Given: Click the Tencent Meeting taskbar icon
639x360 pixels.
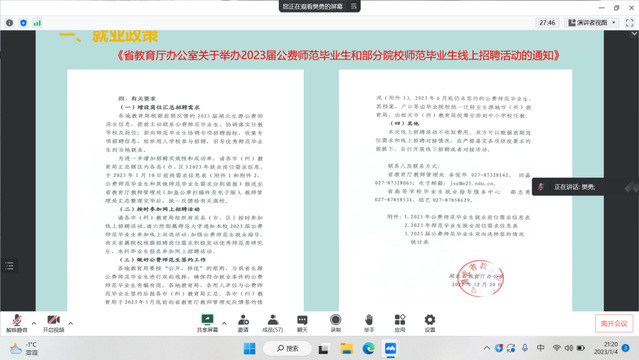Looking at the screenshot, I should pyautogui.click(x=390, y=349).
